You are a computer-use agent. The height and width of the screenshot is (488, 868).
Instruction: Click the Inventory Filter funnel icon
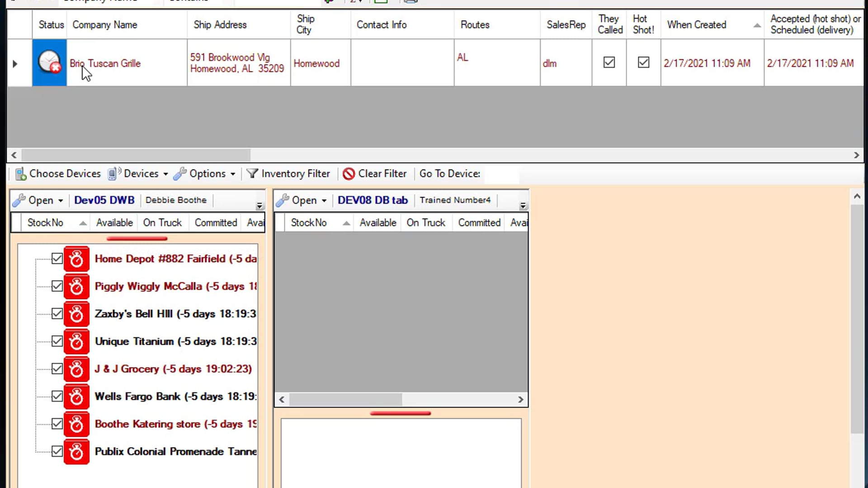pyautogui.click(x=252, y=174)
